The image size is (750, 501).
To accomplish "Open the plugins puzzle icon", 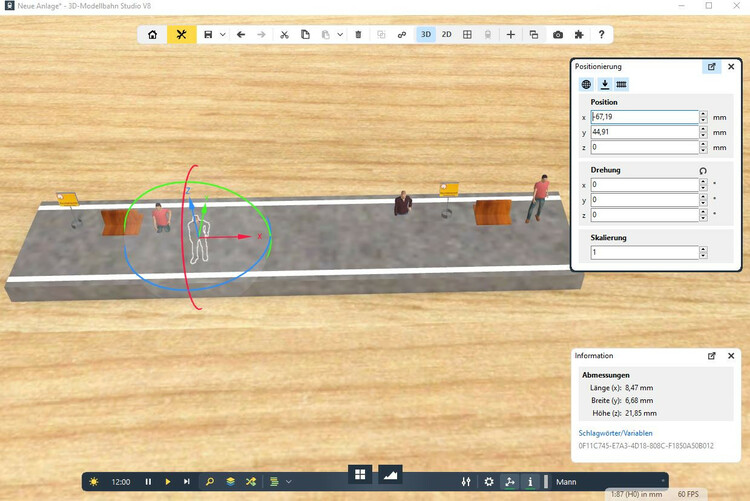I will [579, 34].
